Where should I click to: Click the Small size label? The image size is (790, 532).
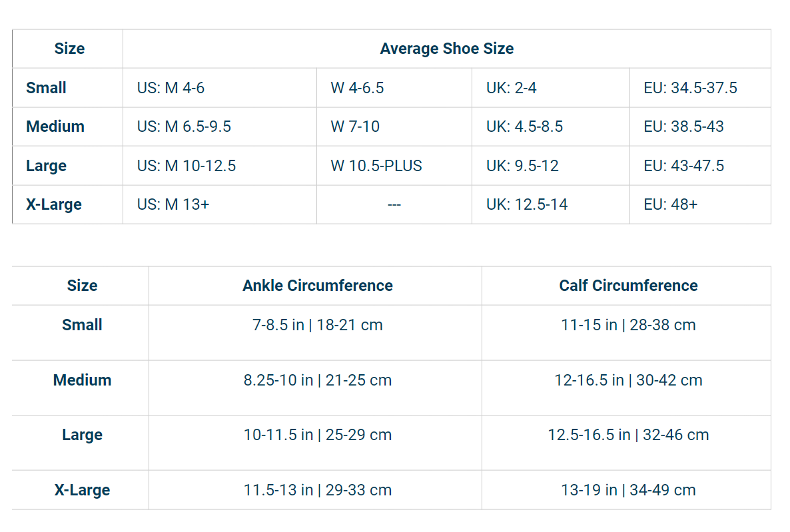[x=45, y=87]
